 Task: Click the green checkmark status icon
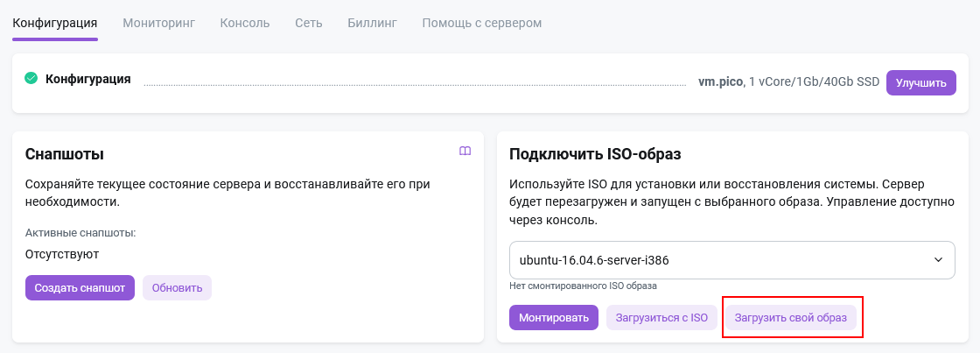(31, 79)
